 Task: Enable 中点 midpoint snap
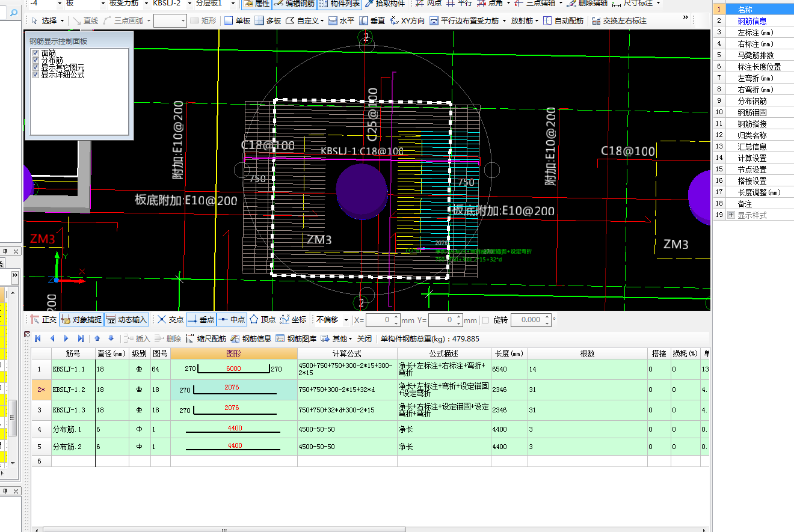point(232,320)
